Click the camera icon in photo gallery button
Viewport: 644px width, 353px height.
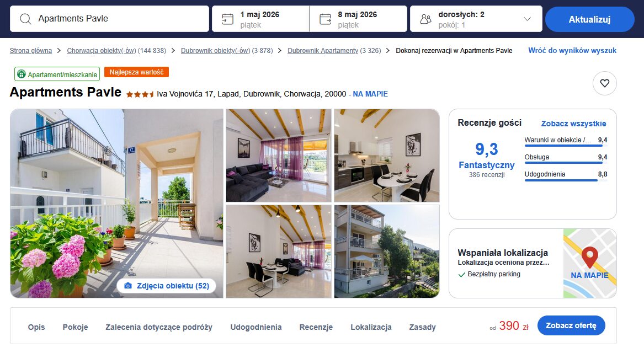tap(127, 286)
